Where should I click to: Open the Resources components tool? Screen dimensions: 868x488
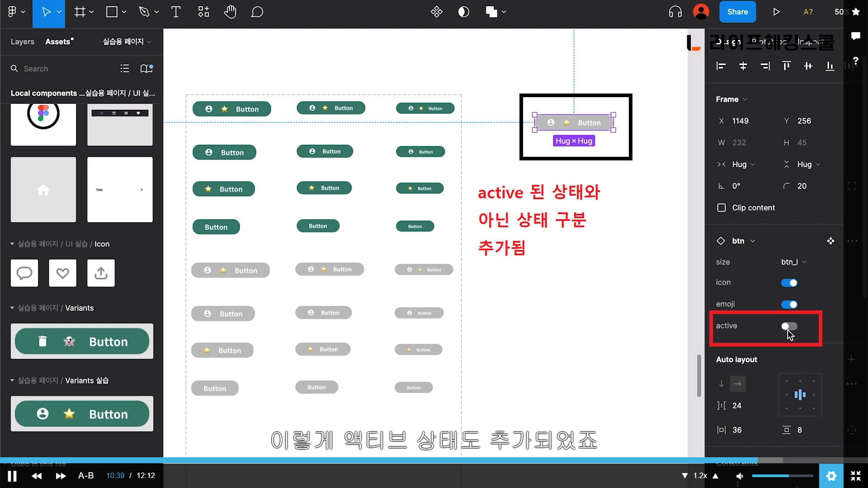click(203, 12)
